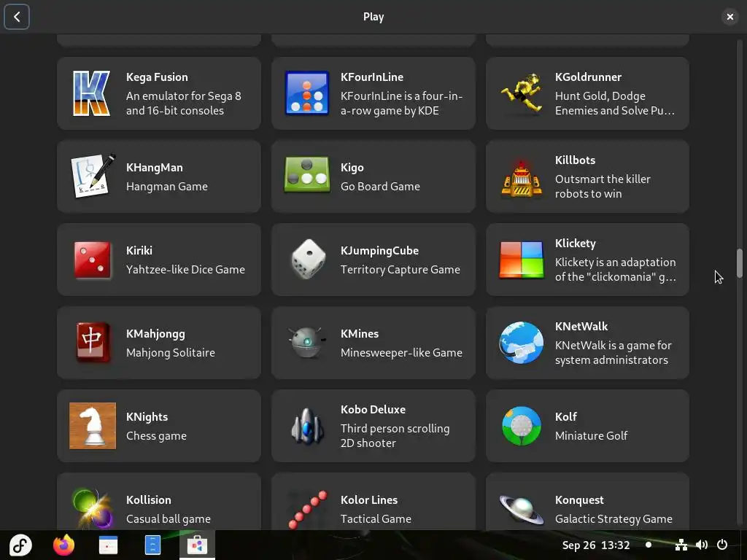Viewport: 747px width, 560px height.
Task: Select the KMines mine icon
Action: point(307,341)
